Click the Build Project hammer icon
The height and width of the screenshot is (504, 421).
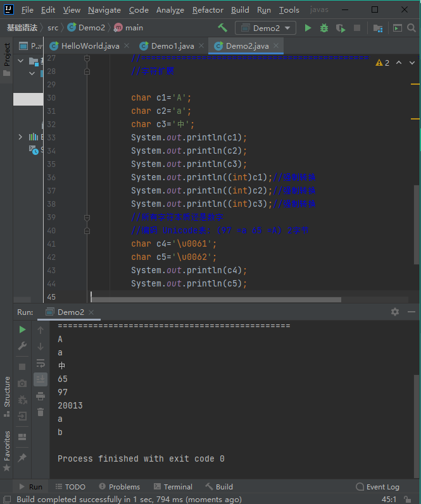coord(222,28)
